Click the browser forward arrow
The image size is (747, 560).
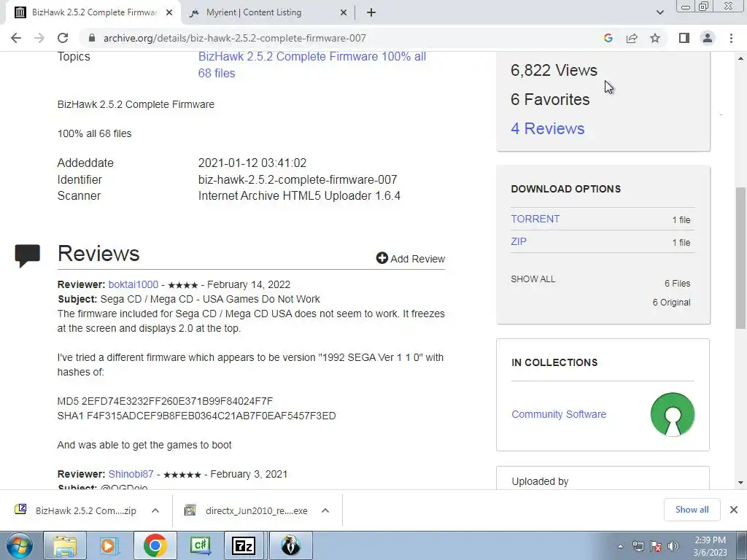tap(39, 38)
